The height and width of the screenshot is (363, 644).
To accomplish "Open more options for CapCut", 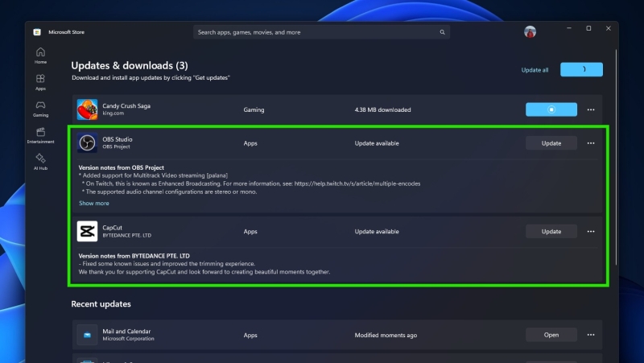I will tap(591, 231).
